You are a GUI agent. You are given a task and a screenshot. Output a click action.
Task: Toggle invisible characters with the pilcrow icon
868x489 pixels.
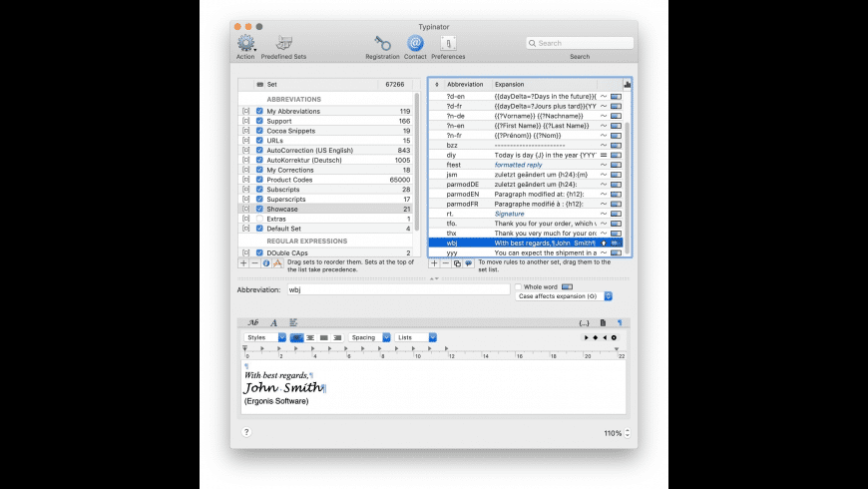[620, 322]
